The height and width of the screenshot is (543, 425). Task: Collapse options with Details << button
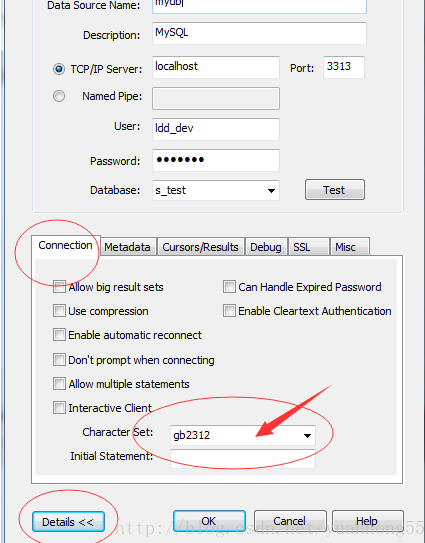68,522
